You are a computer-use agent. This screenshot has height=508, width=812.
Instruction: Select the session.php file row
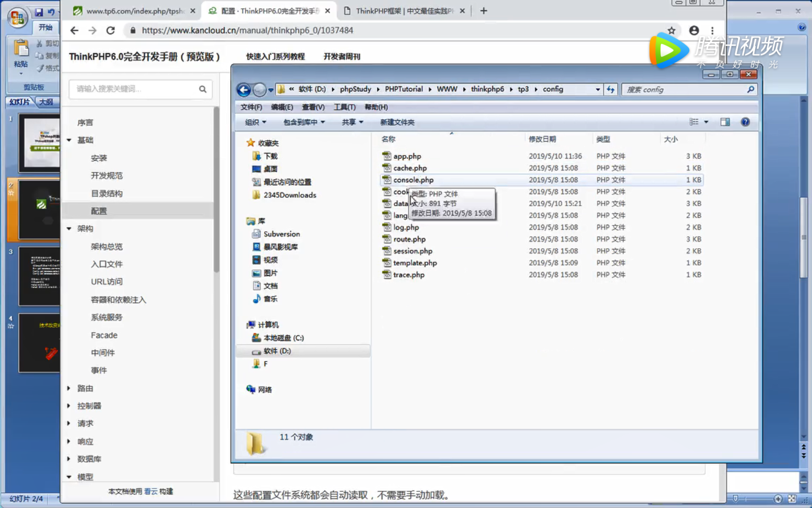click(x=541, y=251)
